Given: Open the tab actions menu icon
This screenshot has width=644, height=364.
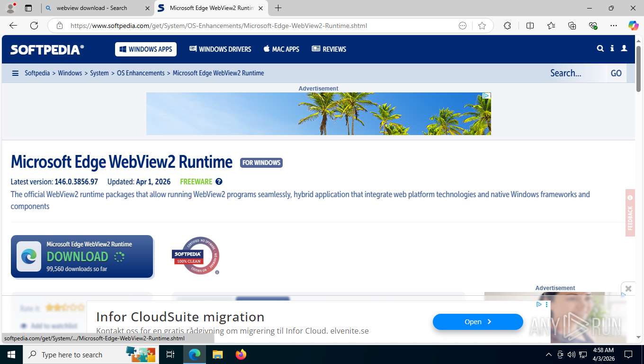Looking at the screenshot, I should click(x=28, y=8).
